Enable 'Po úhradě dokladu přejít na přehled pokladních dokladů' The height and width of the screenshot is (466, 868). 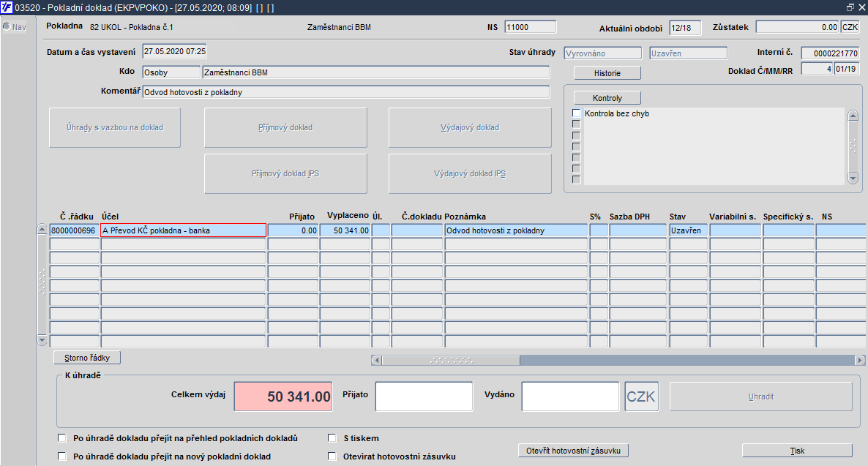(62, 437)
